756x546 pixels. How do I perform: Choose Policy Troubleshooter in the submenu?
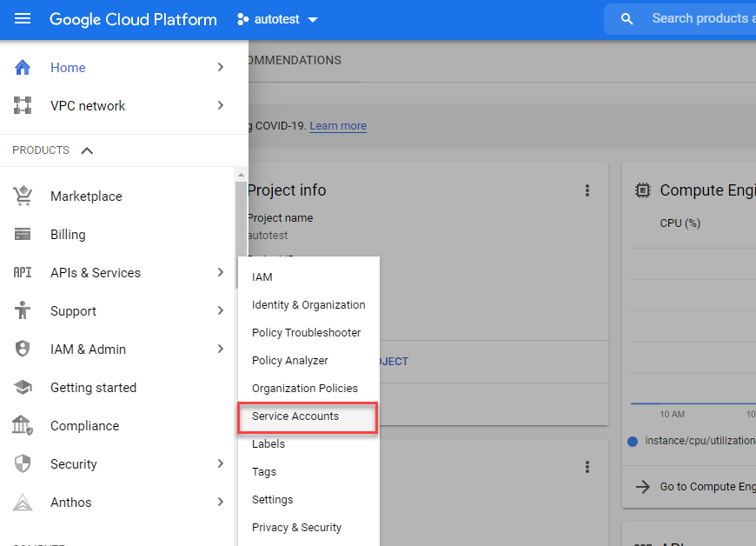tap(306, 333)
